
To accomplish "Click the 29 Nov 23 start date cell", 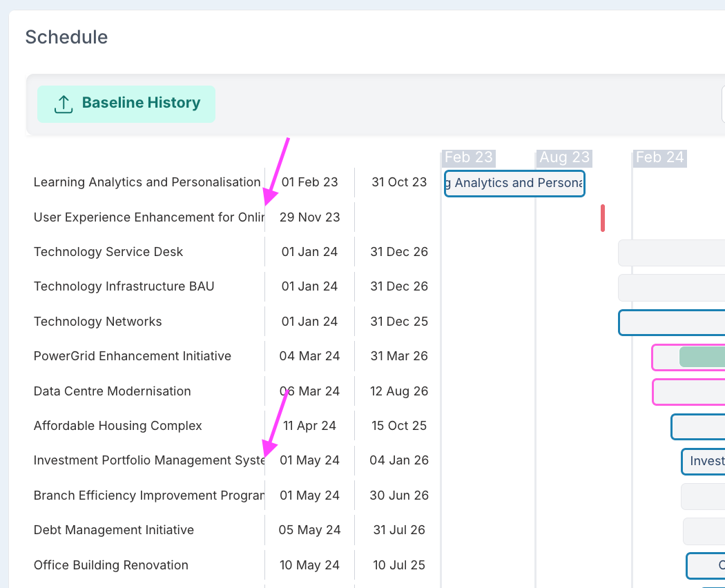I will pos(310,217).
